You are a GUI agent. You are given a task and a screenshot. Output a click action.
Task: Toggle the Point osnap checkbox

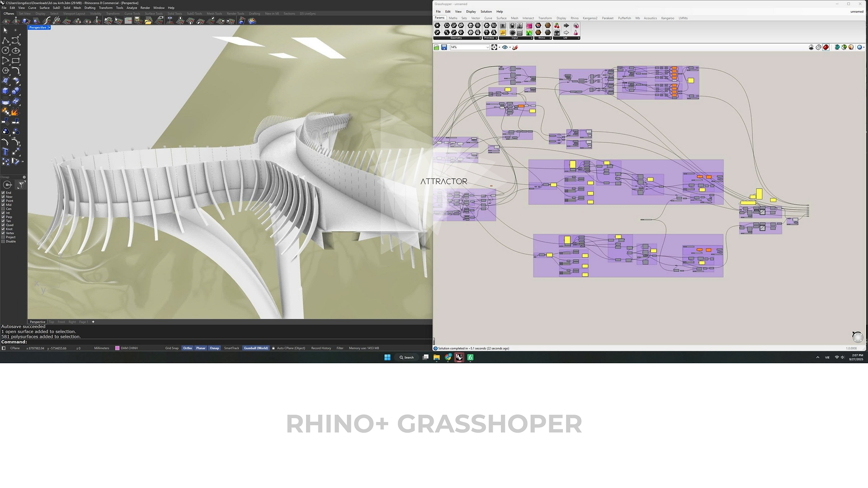tap(3, 201)
